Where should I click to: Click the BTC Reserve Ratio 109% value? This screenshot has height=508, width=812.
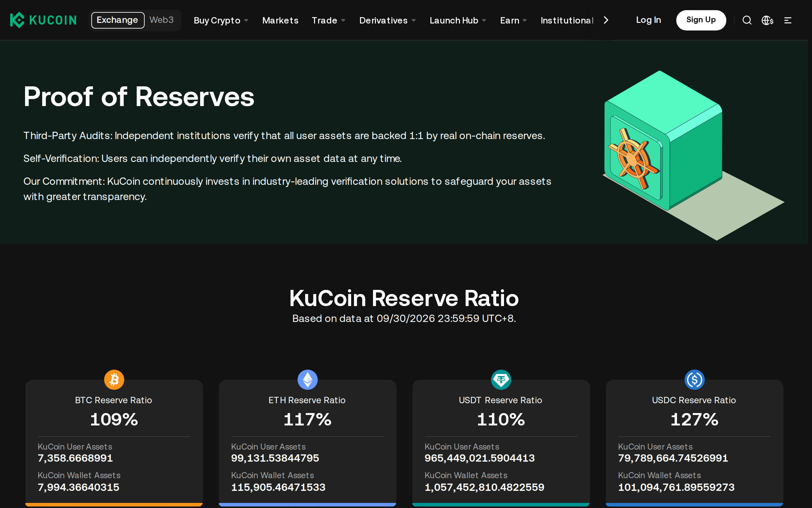(114, 420)
